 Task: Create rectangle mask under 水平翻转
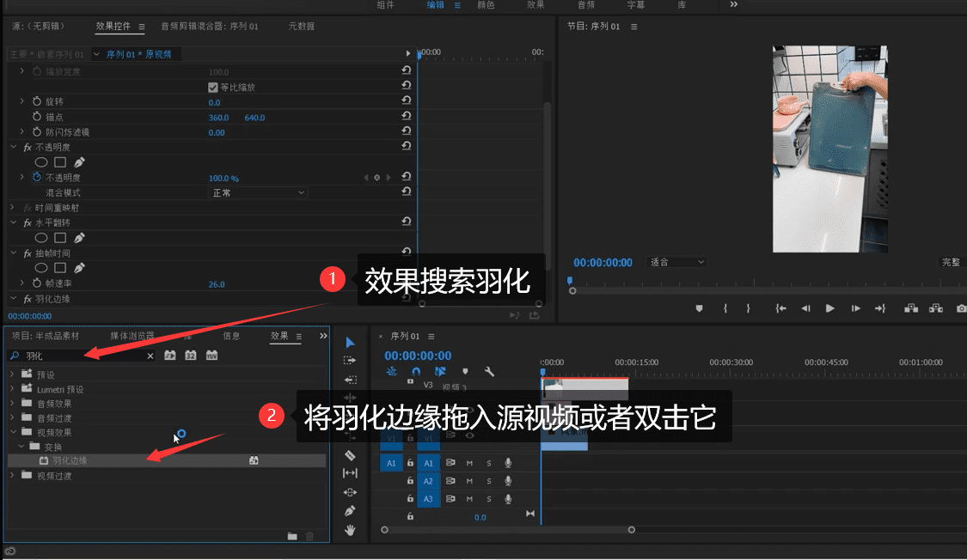click(x=60, y=238)
